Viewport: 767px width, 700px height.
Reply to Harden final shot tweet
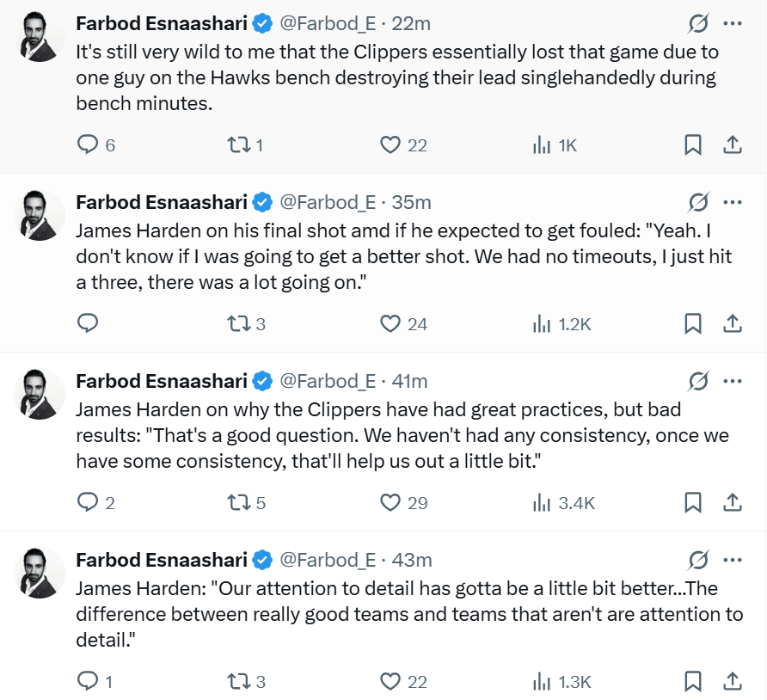88,324
